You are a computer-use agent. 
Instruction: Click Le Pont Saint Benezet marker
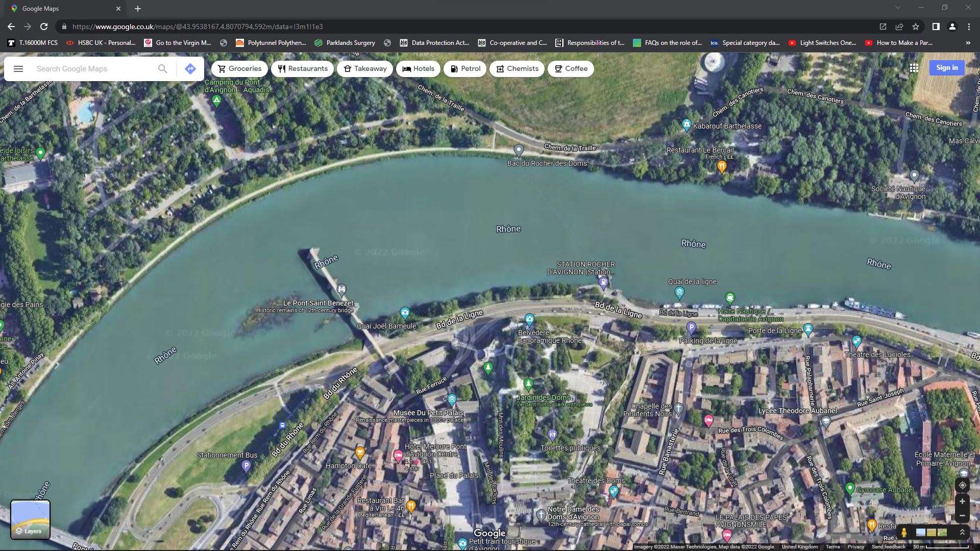click(x=341, y=290)
